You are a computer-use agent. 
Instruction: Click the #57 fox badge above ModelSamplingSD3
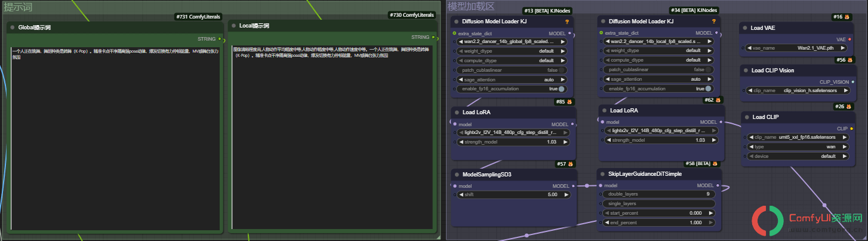tap(565, 164)
